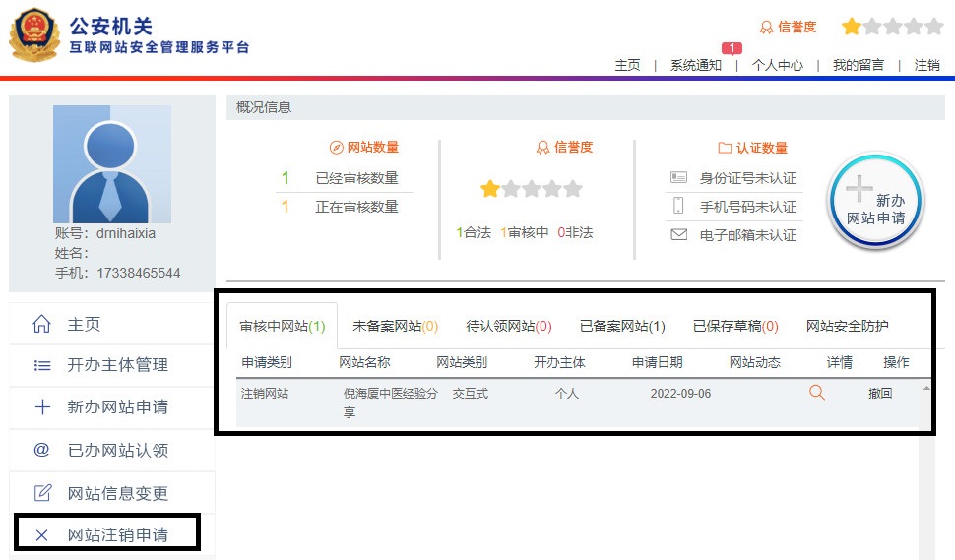Click the 信誉度 medal icon in header
Screen dimensions: 955x560
tap(766, 27)
